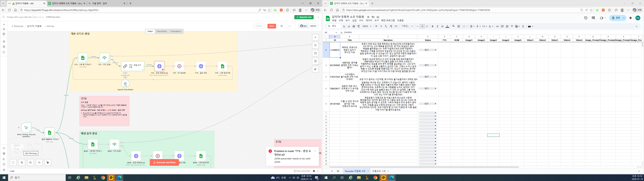Toggle italic formatting in Sheets
The width and height of the screenshot is (644, 181).
click(x=437, y=26)
